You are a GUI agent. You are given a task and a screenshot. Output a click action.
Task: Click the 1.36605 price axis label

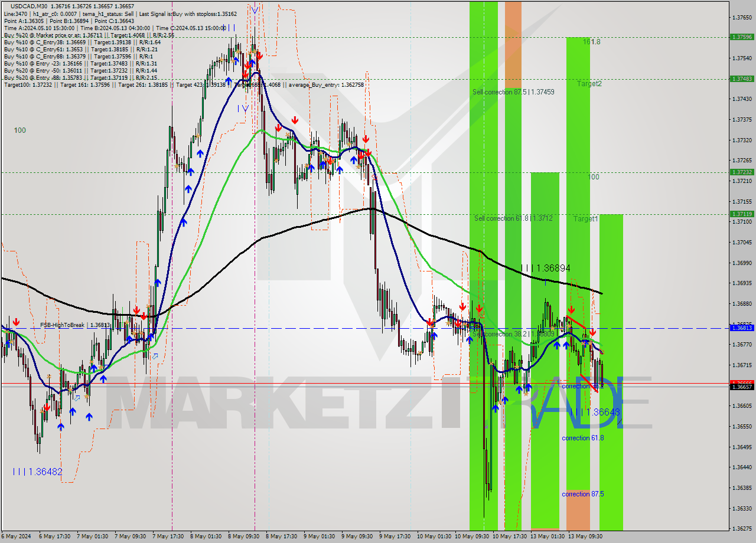(x=742, y=406)
